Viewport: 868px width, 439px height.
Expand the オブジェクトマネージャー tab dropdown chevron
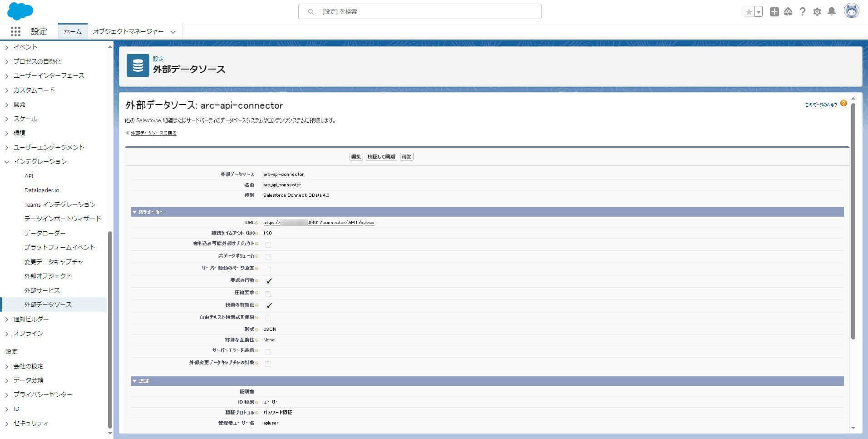point(173,32)
